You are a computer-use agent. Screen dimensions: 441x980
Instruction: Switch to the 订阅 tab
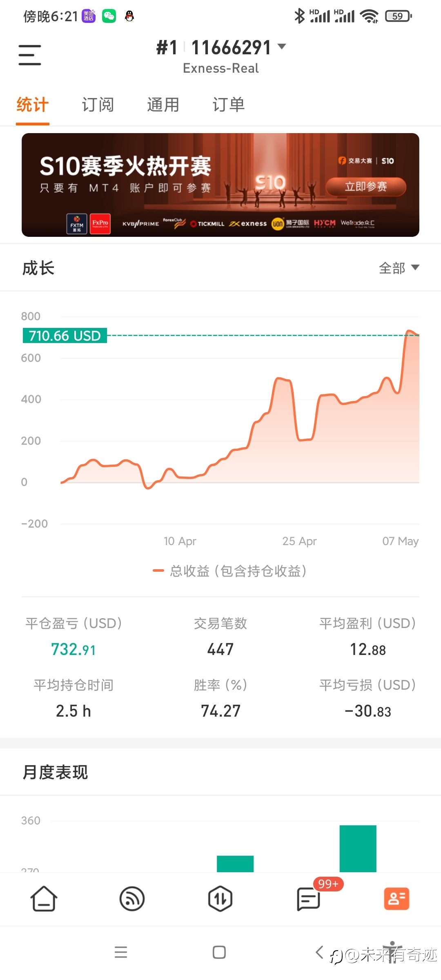click(98, 105)
